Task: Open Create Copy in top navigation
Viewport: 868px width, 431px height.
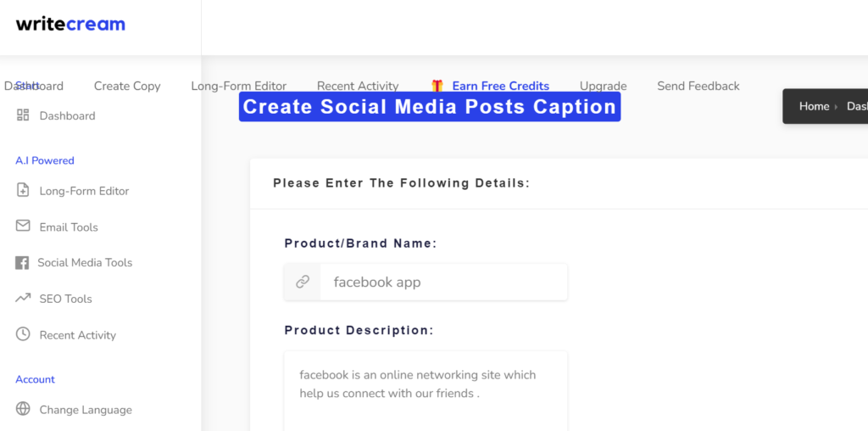Action: click(127, 86)
